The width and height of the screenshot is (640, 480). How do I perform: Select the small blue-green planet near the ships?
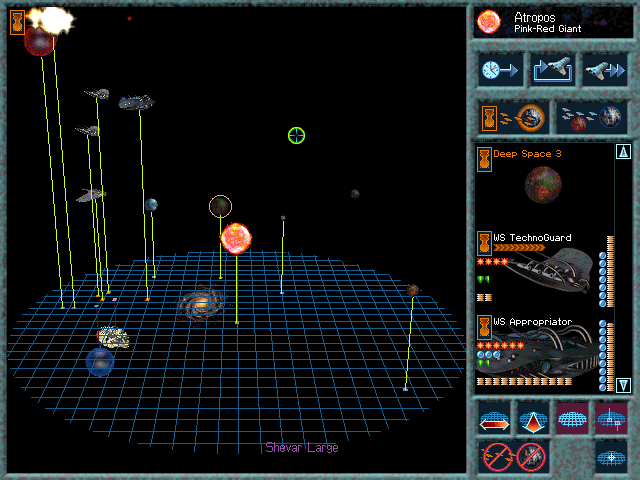point(151,204)
